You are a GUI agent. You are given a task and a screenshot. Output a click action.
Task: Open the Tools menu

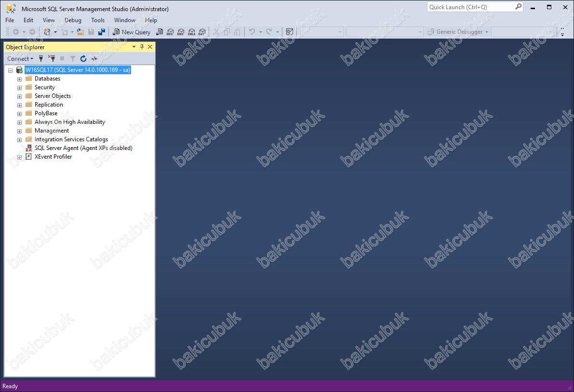tap(98, 20)
